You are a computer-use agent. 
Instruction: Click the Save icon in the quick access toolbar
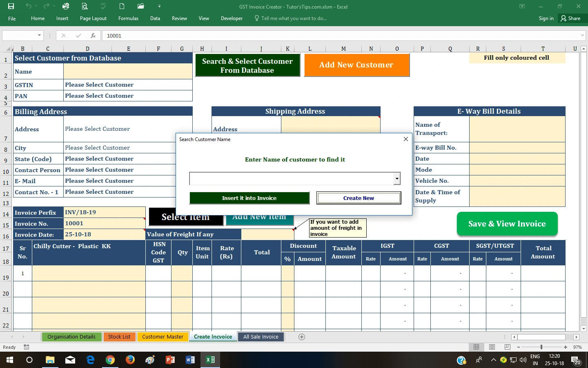(x=11, y=6)
